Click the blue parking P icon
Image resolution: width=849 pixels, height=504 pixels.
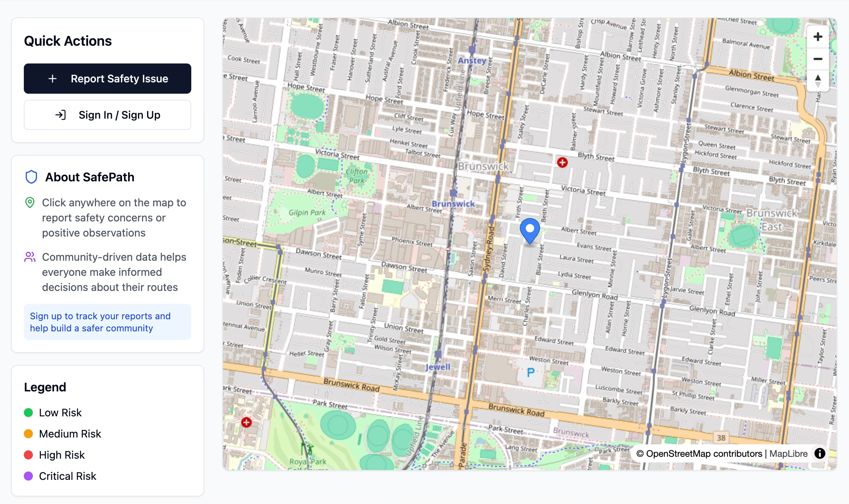(x=530, y=373)
